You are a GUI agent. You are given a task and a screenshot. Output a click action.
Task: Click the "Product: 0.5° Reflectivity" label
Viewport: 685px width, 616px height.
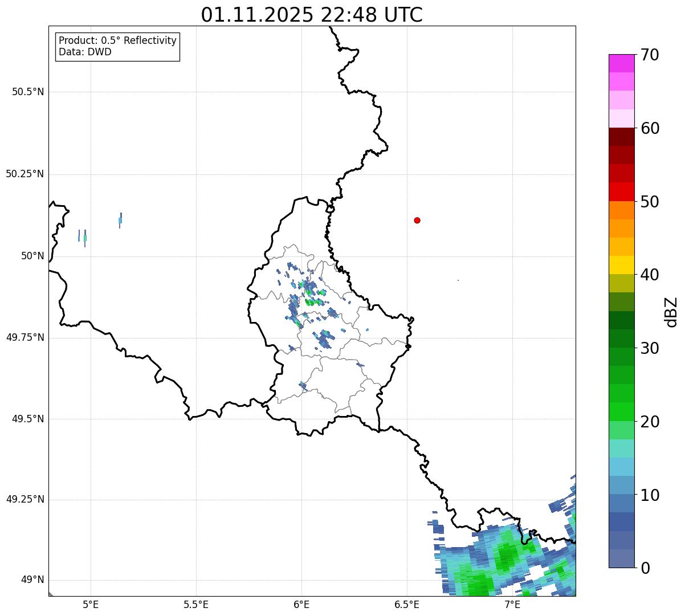[x=118, y=41]
